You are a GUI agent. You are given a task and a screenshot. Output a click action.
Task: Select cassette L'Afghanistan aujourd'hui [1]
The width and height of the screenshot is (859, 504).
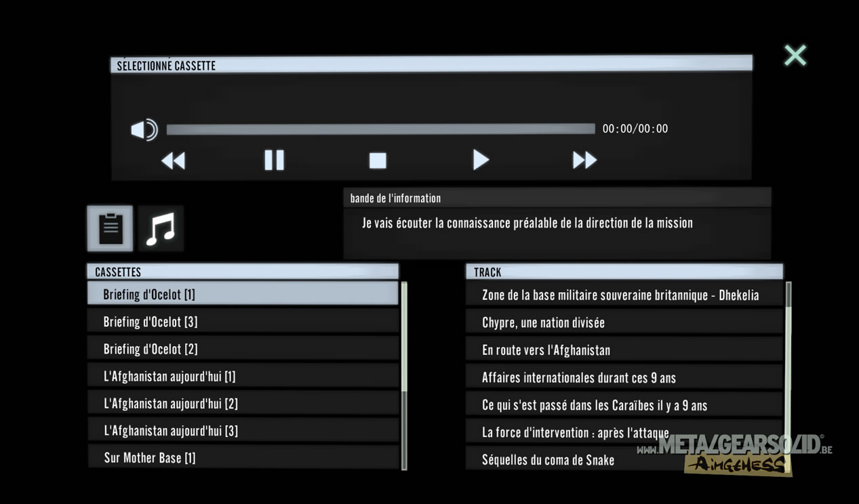(x=243, y=376)
